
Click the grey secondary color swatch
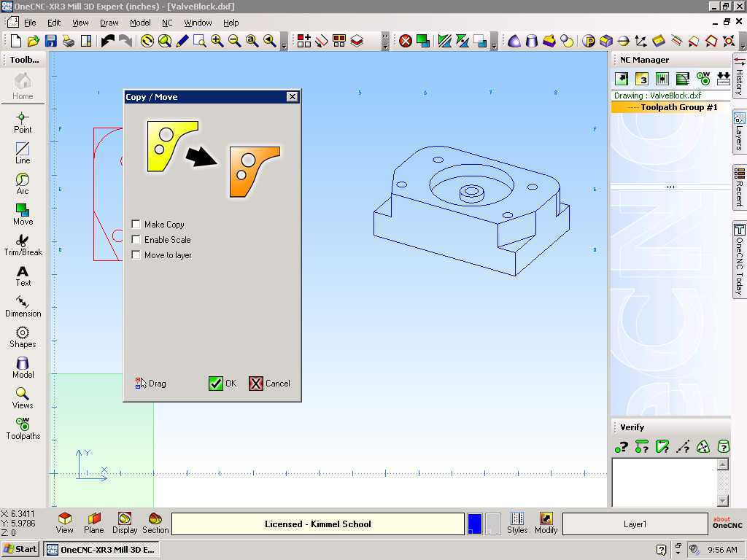(492, 524)
